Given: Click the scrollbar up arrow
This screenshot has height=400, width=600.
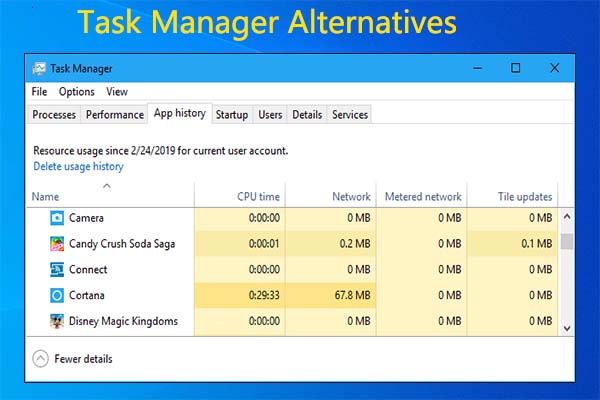Looking at the screenshot, I should [x=567, y=217].
